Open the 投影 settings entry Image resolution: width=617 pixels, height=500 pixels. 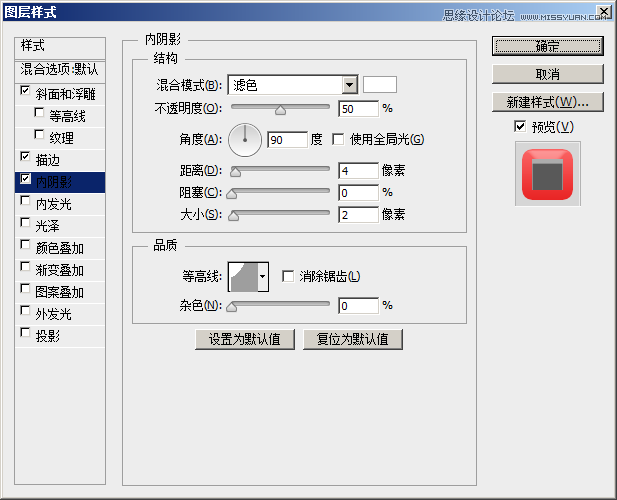[48, 336]
